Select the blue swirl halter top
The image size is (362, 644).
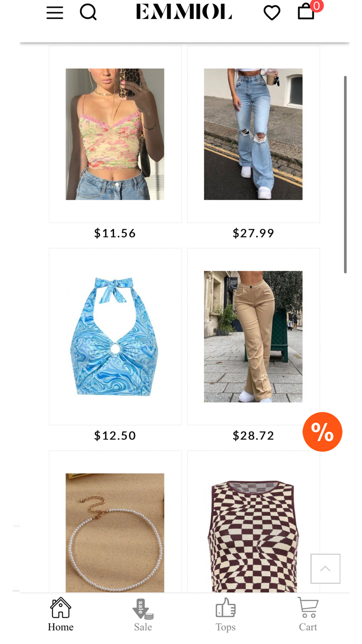(115, 336)
